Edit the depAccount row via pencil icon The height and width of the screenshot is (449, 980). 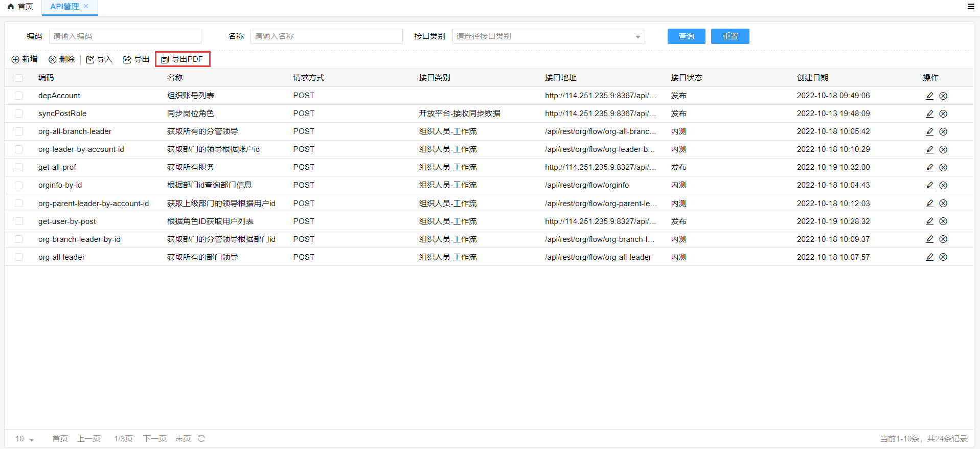(929, 96)
